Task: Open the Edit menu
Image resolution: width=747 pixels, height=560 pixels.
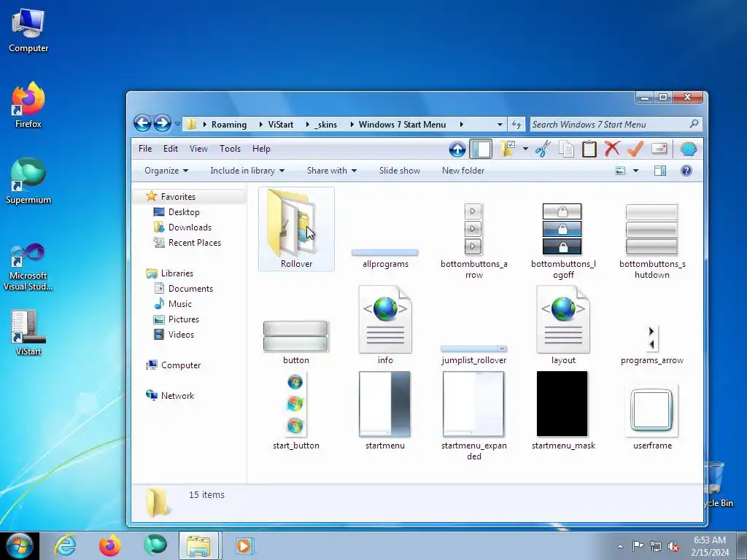Action: point(171,149)
